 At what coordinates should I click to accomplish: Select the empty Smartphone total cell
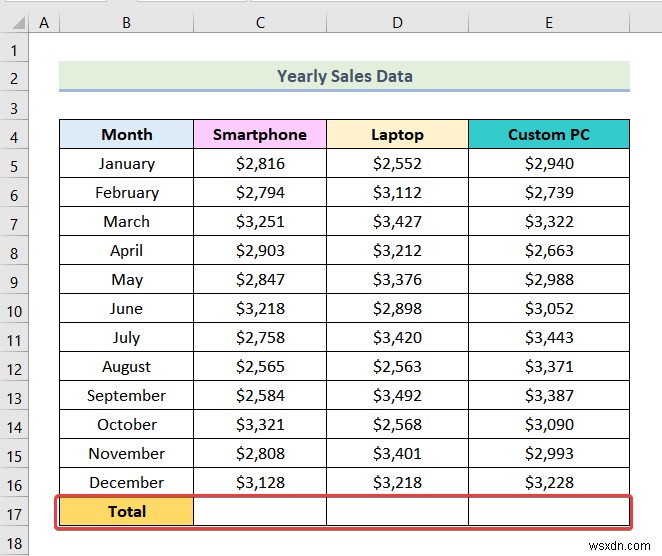click(260, 512)
